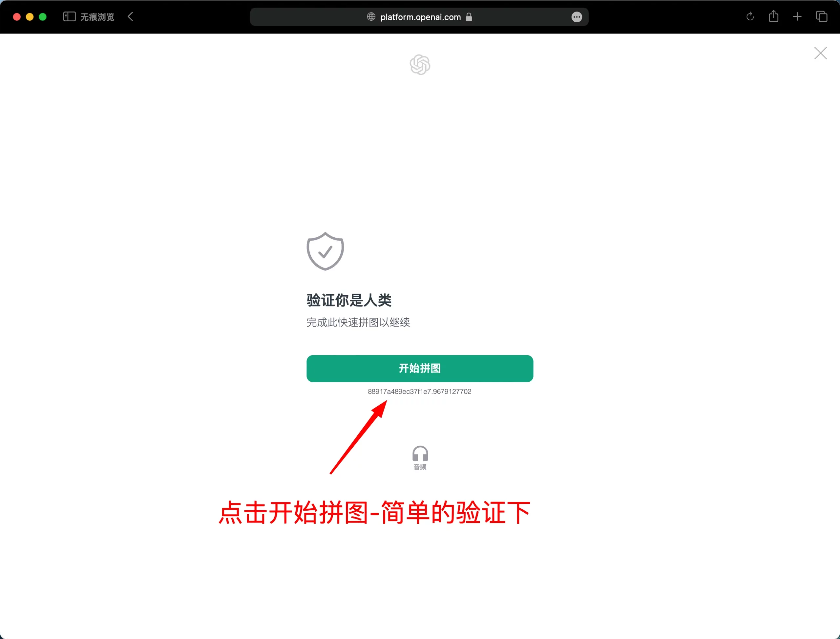Click the platform.openai.com address field
Screen dimensions: 840x639
pyautogui.click(x=419, y=17)
